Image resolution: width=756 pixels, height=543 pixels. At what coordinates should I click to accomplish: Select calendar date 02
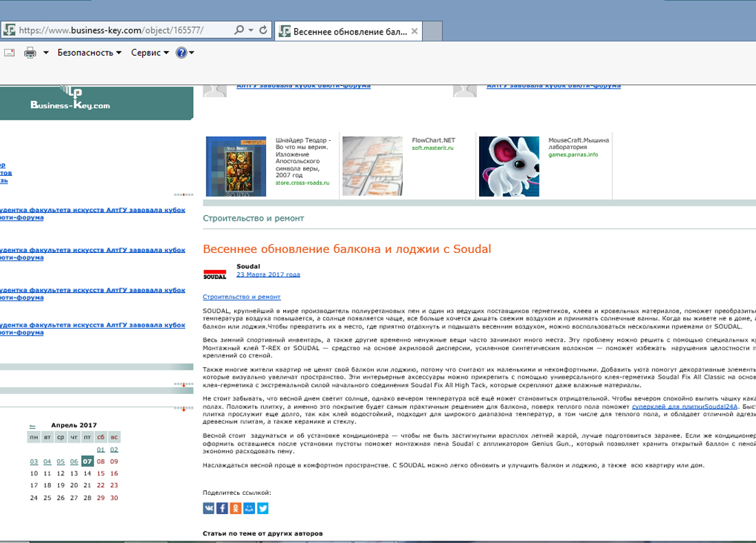pyautogui.click(x=114, y=450)
